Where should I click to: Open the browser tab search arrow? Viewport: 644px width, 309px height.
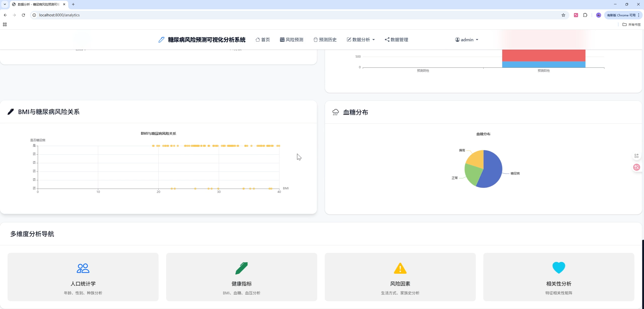(5, 4)
